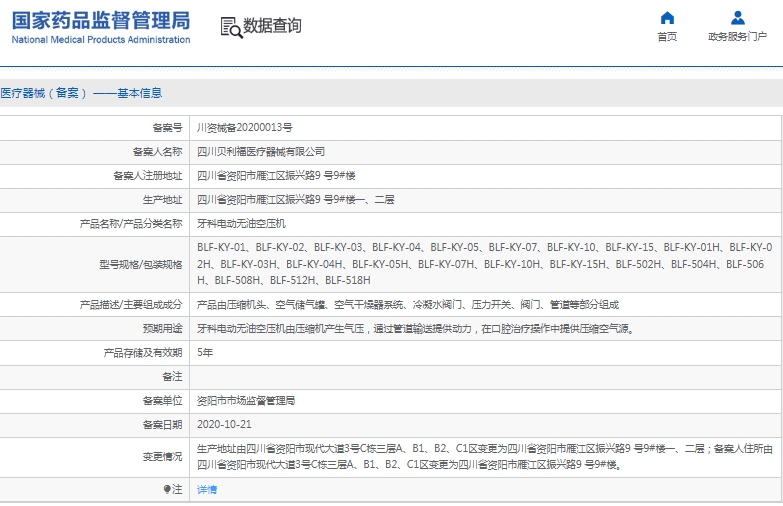
Task: Click the date 2020-10-21
Action: point(224,424)
